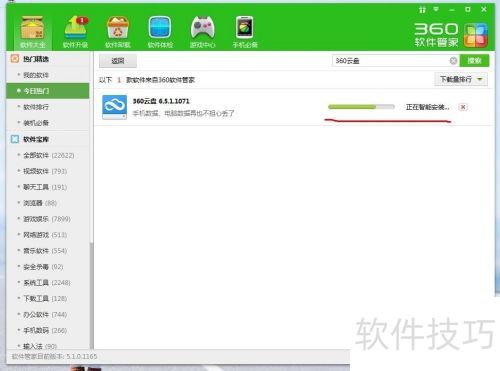Viewport: 500px width, 371px height.
Task: Cancel the 360云盘 installation with red X
Action: click(463, 107)
